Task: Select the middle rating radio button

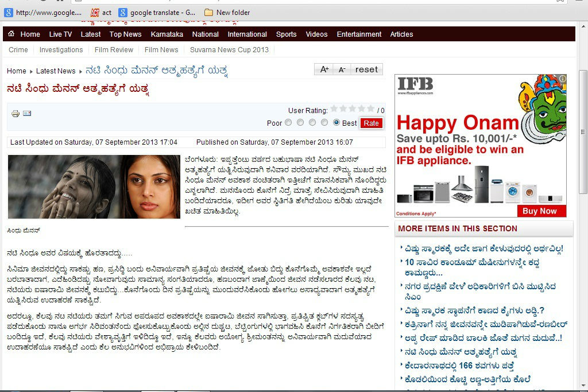Action: [x=312, y=122]
